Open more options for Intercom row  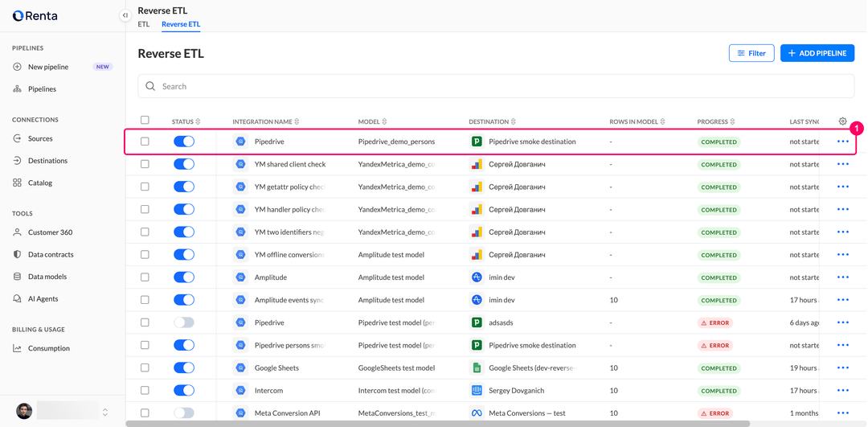[843, 391]
